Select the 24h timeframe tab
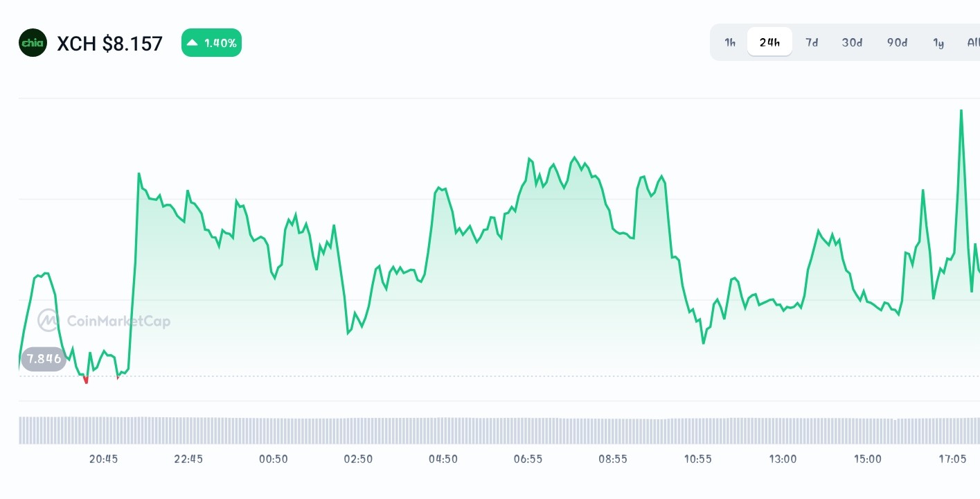Viewport: 980px width, 499px height. click(769, 42)
